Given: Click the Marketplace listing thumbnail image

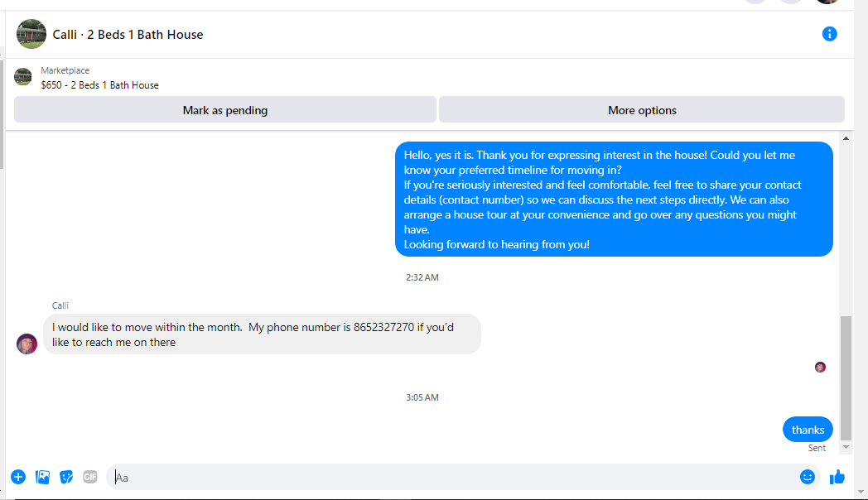Looking at the screenshot, I should click(x=22, y=77).
